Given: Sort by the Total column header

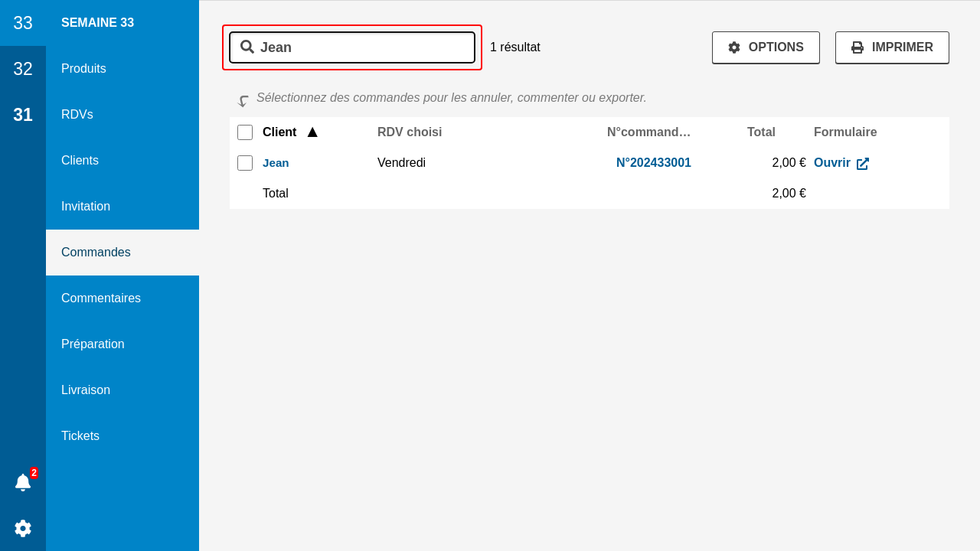Looking at the screenshot, I should [761, 132].
